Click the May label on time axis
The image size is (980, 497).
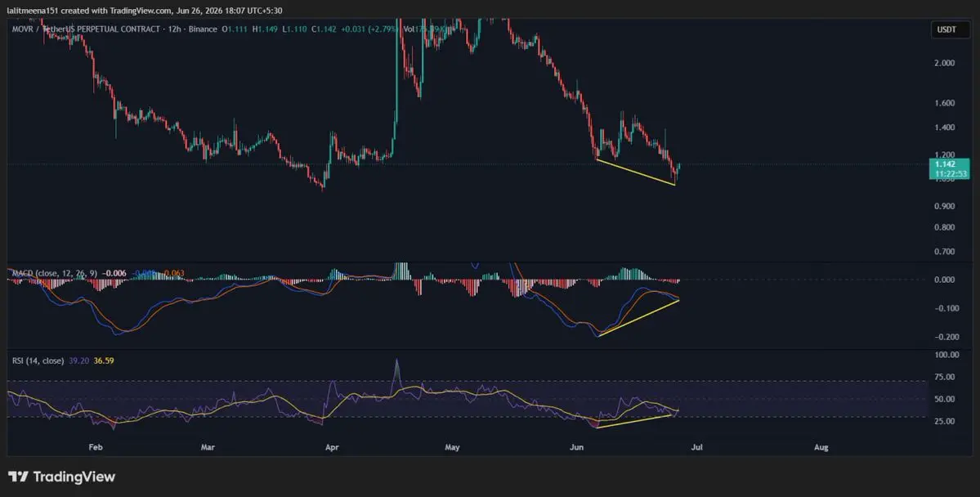tap(452, 448)
